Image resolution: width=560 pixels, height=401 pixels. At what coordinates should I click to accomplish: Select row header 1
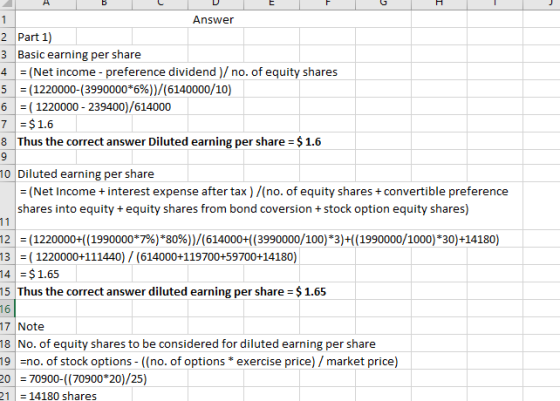(8, 19)
